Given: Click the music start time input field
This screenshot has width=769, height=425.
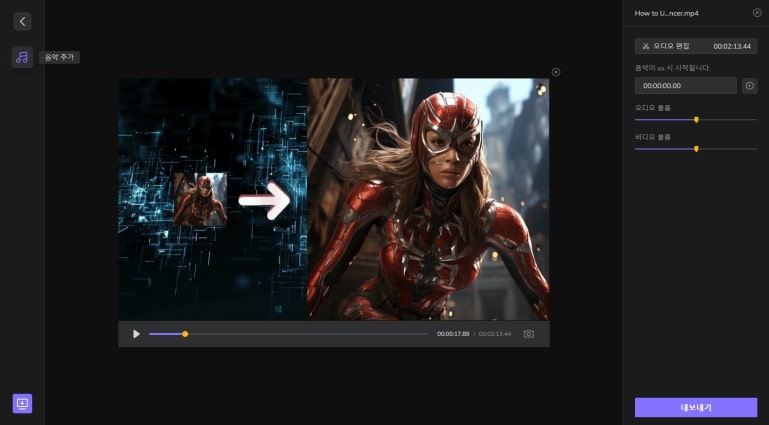Looking at the screenshot, I should pyautogui.click(x=686, y=85).
